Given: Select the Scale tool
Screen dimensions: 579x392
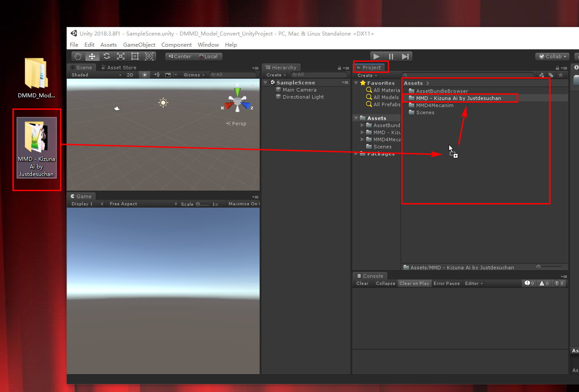Looking at the screenshot, I should [121, 56].
